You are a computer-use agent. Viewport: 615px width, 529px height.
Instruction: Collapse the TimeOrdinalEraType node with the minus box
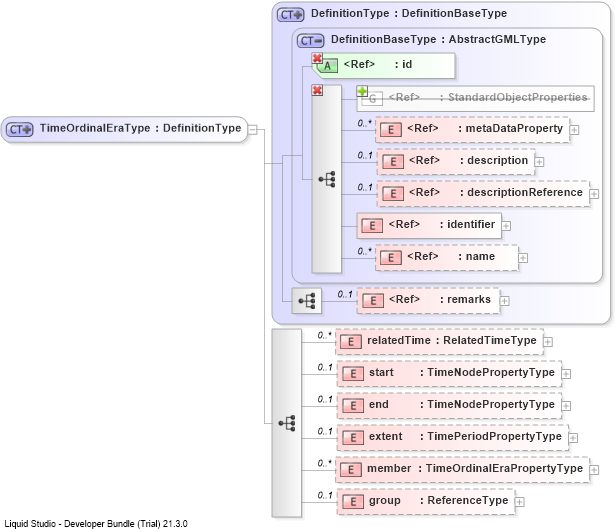click(253, 129)
